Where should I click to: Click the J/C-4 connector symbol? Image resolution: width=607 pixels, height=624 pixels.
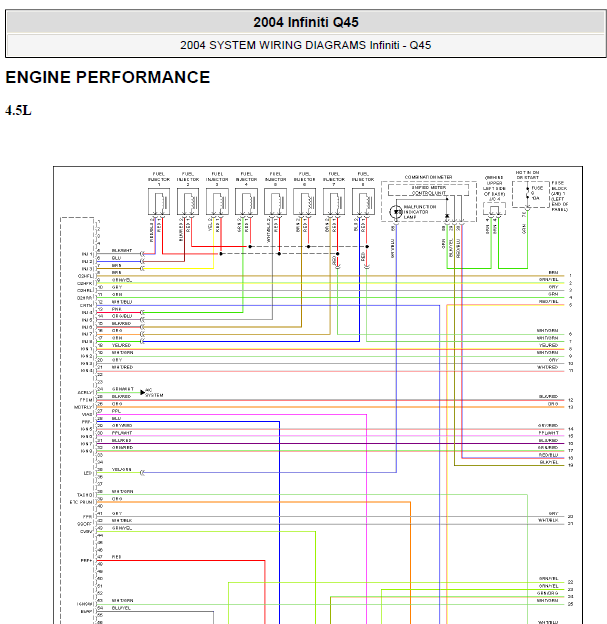494,209
